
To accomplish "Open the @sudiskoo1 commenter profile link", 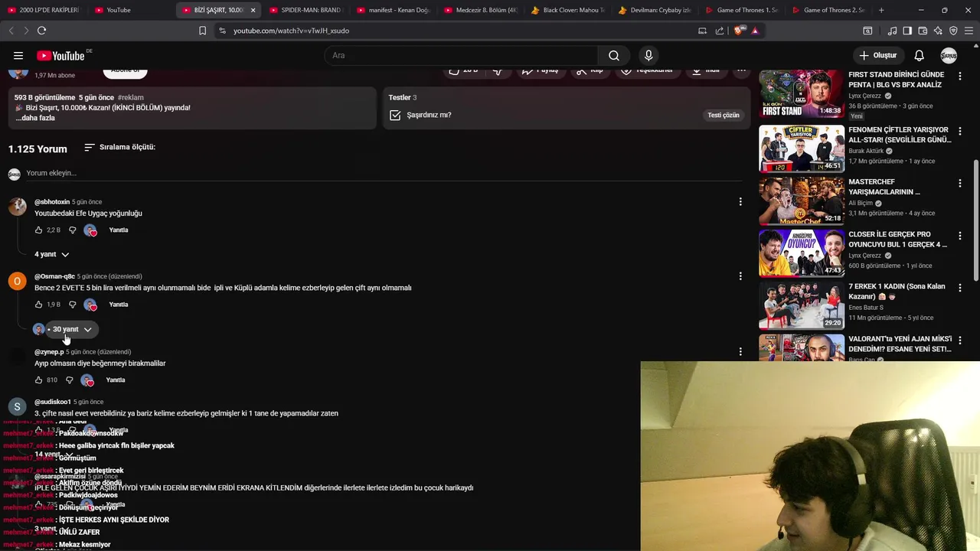I will click(x=53, y=402).
